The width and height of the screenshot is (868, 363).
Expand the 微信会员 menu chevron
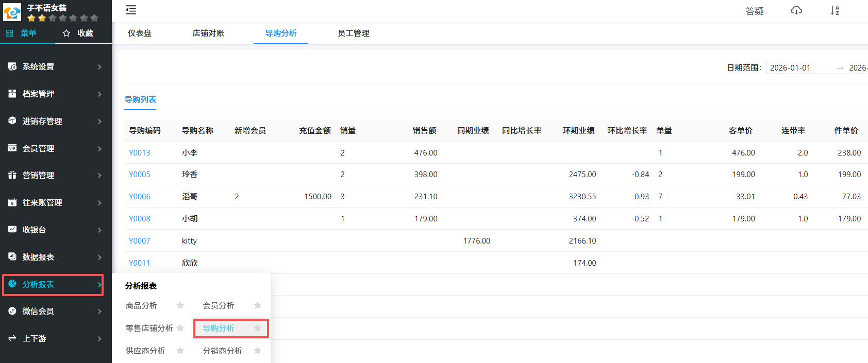tap(99, 312)
